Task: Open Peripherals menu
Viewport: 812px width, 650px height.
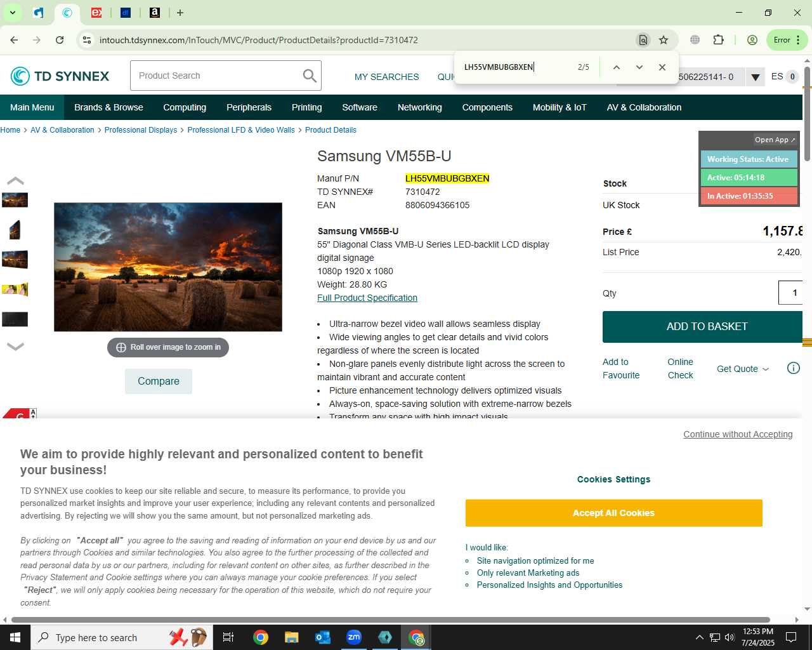Action: click(249, 107)
